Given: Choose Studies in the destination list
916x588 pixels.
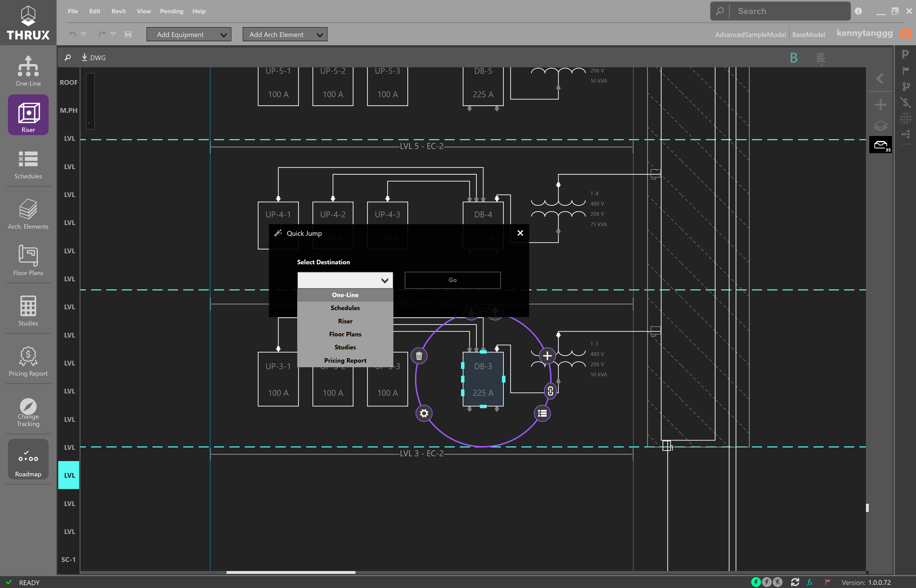Looking at the screenshot, I should tap(345, 347).
